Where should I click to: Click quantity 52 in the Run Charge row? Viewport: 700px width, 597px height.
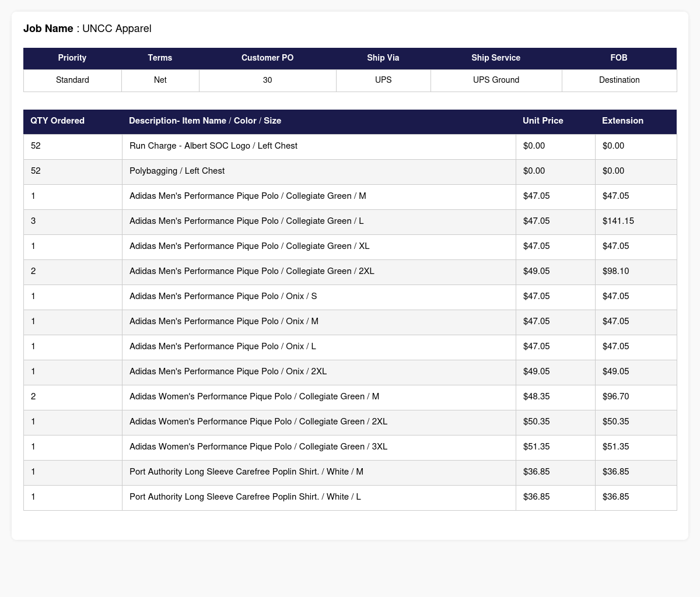coord(36,146)
